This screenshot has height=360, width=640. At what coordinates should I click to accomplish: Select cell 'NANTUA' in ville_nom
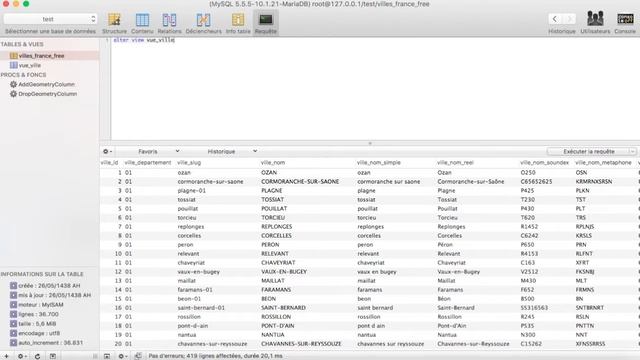pyautogui.click(x=273, y=335)
